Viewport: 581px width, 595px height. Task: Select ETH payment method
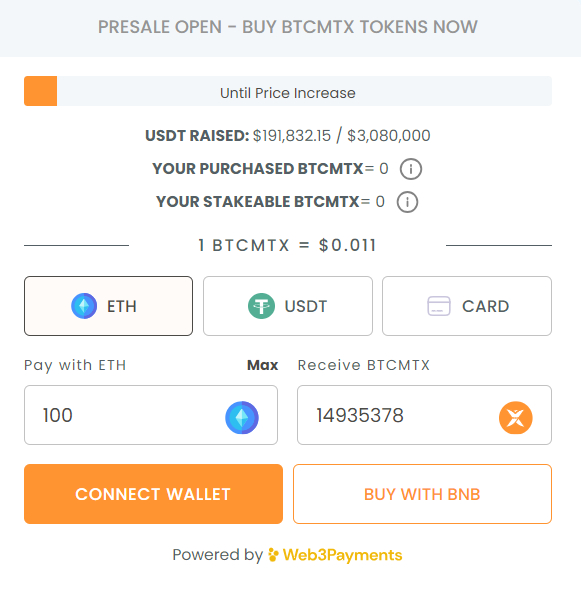coord(109,306)
